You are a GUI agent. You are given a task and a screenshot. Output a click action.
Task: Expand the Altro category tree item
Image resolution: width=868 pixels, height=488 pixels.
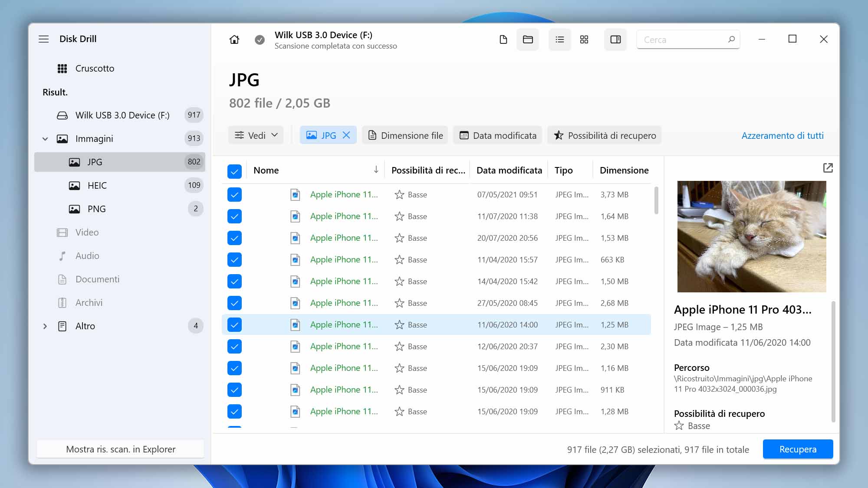[45, 325]
